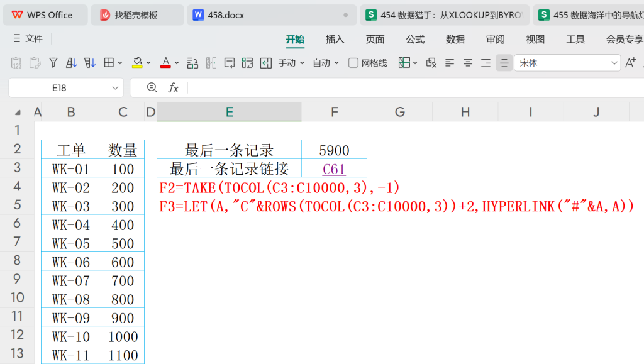Switch to the 数据 ribbon tab
This screenshot has height=364, width=644.
pos(455,40)
